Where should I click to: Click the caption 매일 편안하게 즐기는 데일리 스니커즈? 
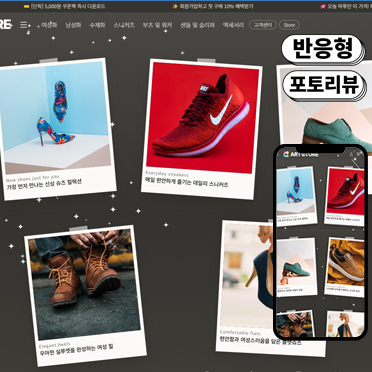tap(187, 182)
